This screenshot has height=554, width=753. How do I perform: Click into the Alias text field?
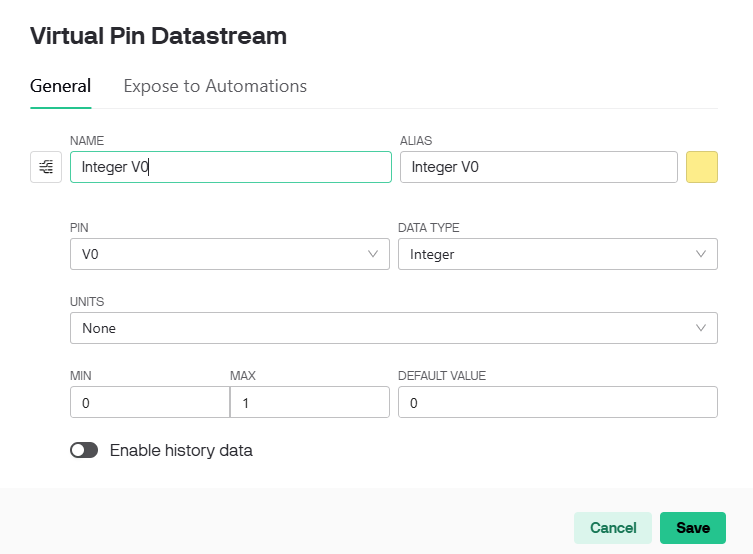point(538,167)
